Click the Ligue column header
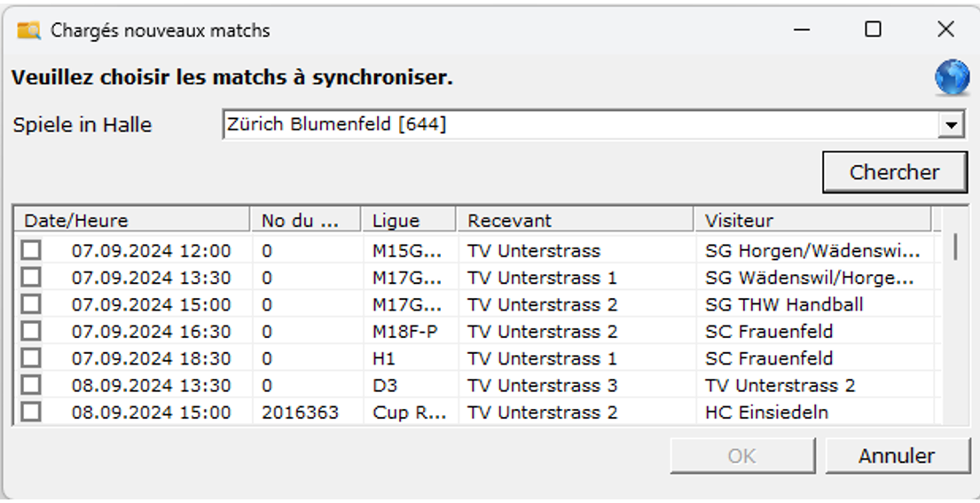Image resolution: width=980 pixels, height=503 pixels. click(x=409, y=221)
